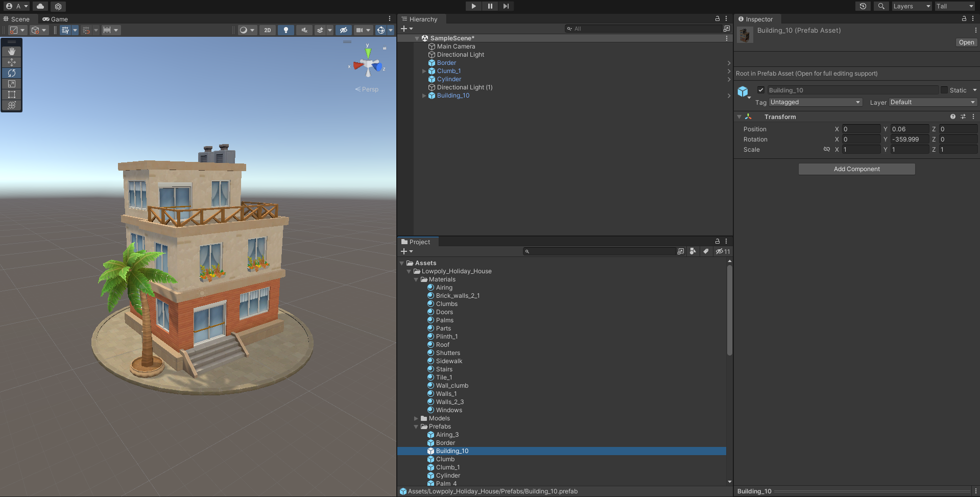Open the Undo History icon
Viewport: 980px width, 497px height.
tap(863, 6)
